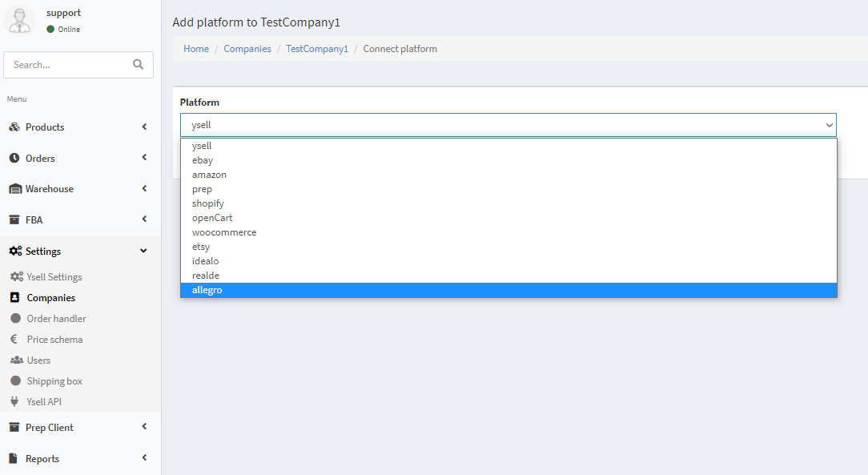
Task: Select allegro from platform list
Action: 508,290
